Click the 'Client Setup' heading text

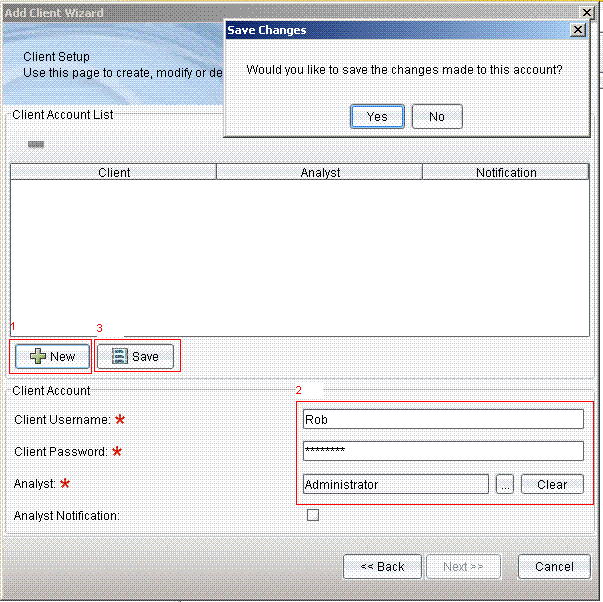(56, 57)
